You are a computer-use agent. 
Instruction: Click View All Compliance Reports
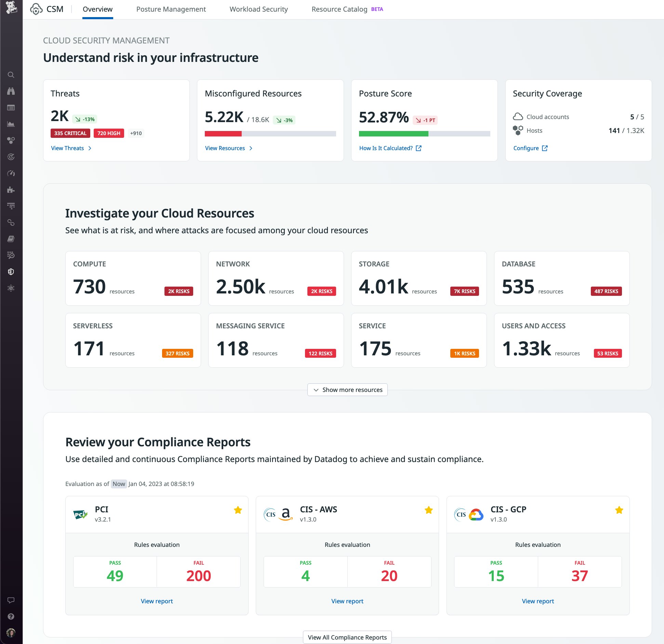coord(347,637)
